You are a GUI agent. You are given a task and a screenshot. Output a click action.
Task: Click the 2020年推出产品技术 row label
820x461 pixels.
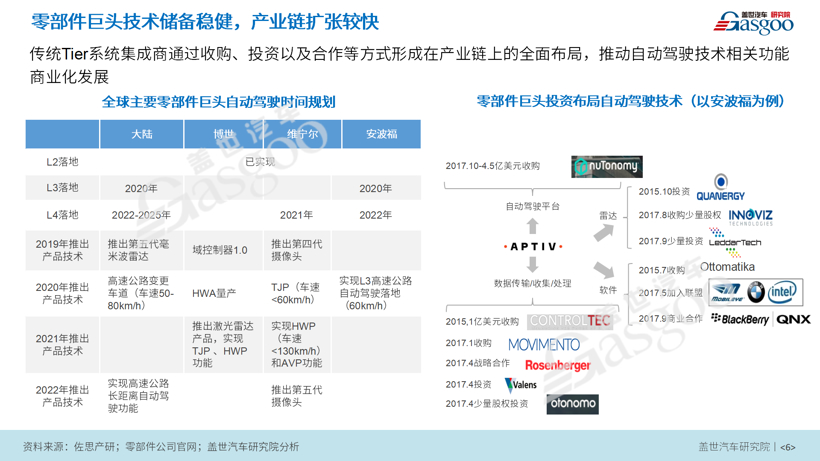[x=62, y=293]
